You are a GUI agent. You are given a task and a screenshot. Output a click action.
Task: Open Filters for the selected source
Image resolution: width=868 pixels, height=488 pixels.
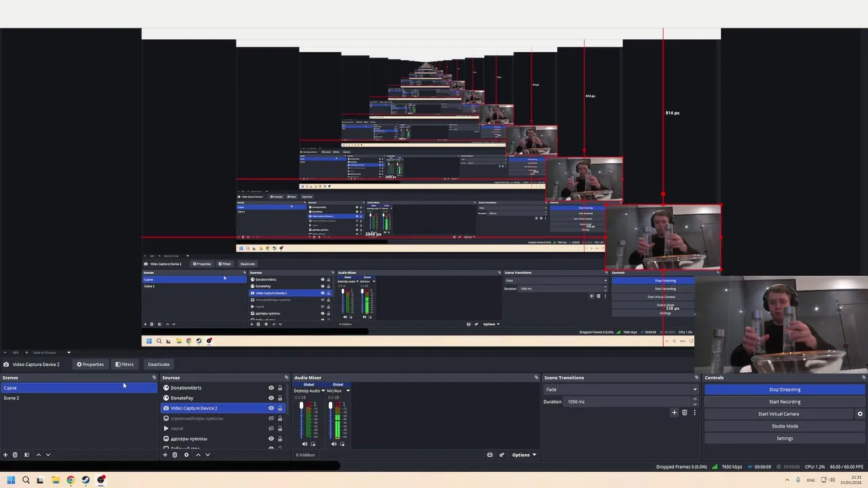click(x=125, y=365)
